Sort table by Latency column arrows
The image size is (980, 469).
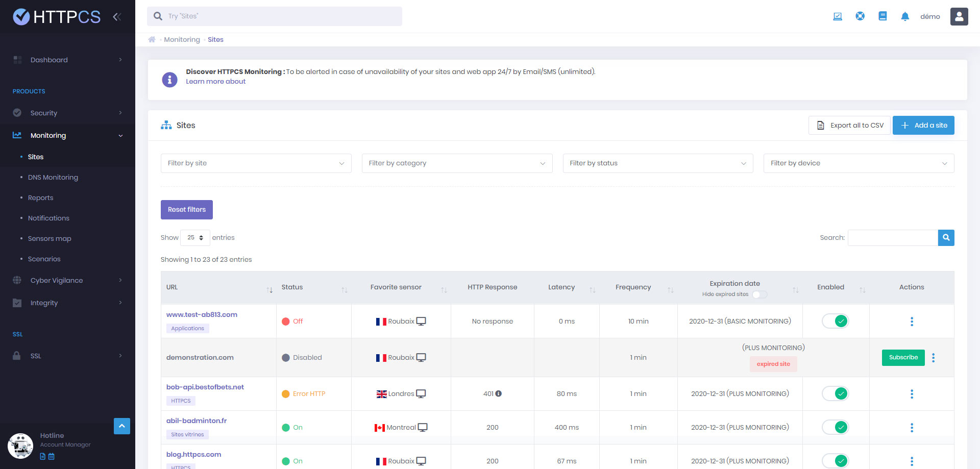coord(593,290)
